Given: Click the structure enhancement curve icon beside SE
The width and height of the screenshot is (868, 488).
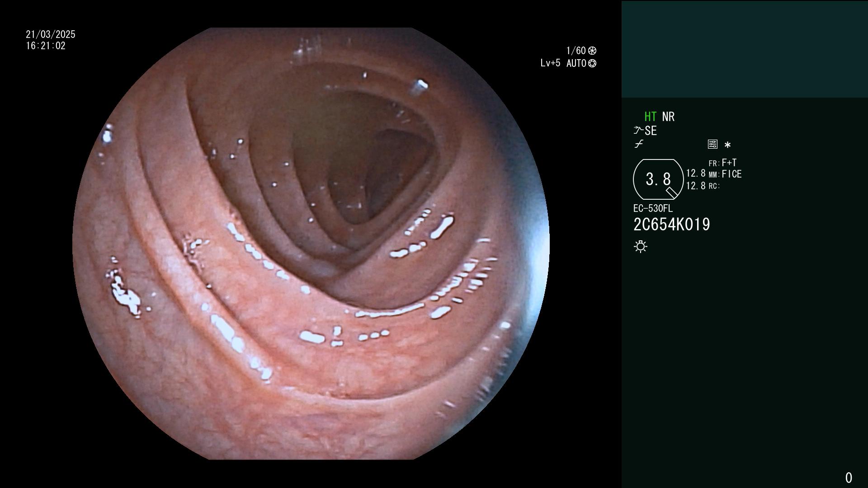Looking at the screenshot, I should pos(638,131).
